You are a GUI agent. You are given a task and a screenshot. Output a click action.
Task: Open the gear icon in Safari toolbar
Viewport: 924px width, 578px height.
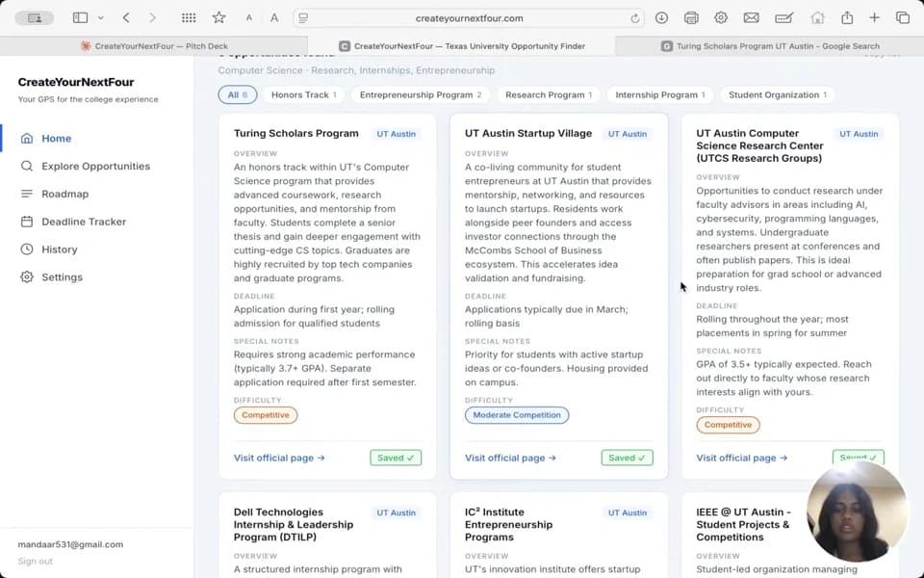[x=721, y=17]
